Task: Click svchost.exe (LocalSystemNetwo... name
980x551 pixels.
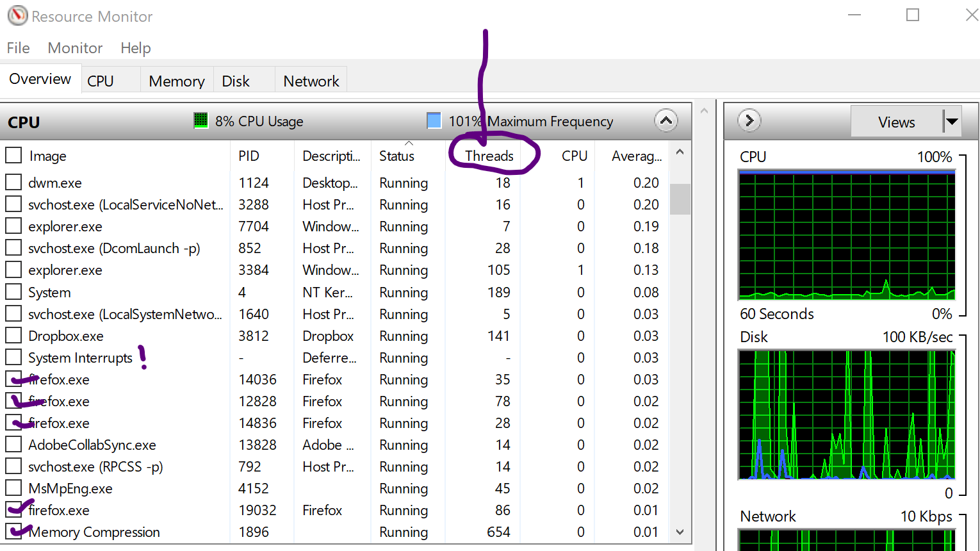Action: (125, 315)
